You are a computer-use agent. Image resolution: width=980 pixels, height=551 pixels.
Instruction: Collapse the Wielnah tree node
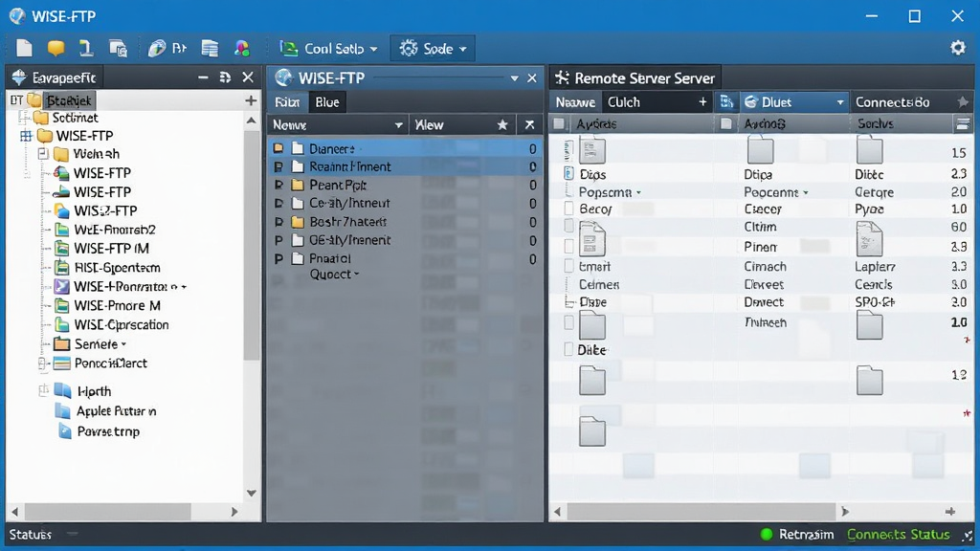pyautogui.click(x=42, y=153)
